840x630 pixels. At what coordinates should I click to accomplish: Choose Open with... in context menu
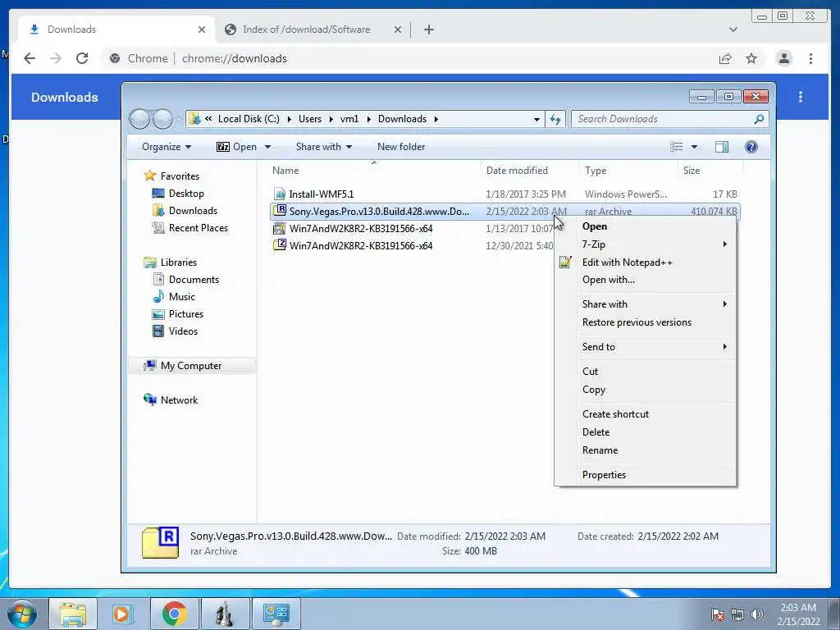click(646, 280)
